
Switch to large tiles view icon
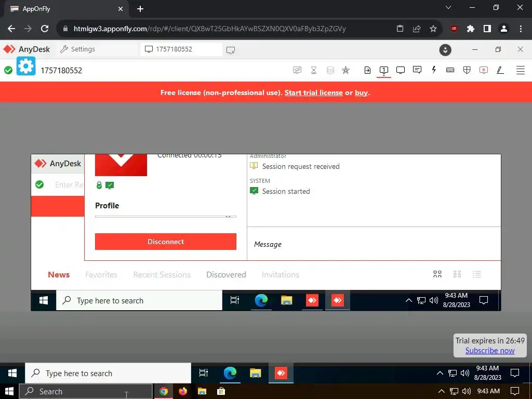(x=437, y=274)
